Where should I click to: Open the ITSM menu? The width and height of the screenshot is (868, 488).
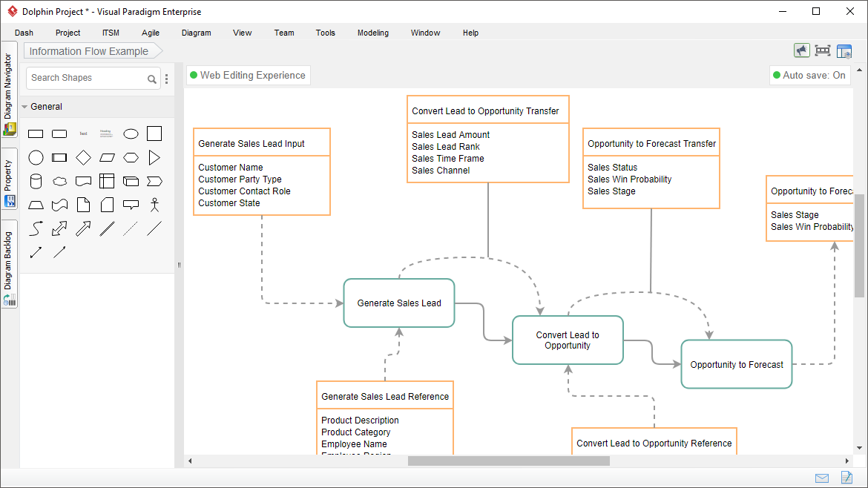tap(111, 33)
